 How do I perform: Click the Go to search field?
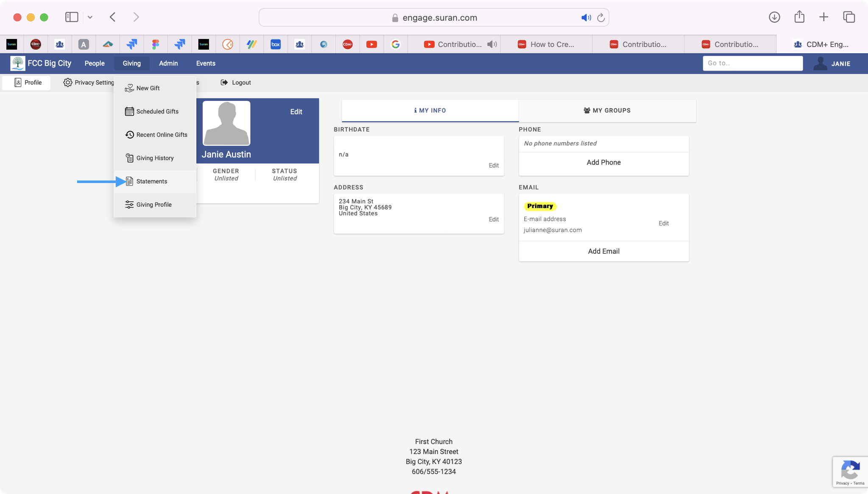752,64
